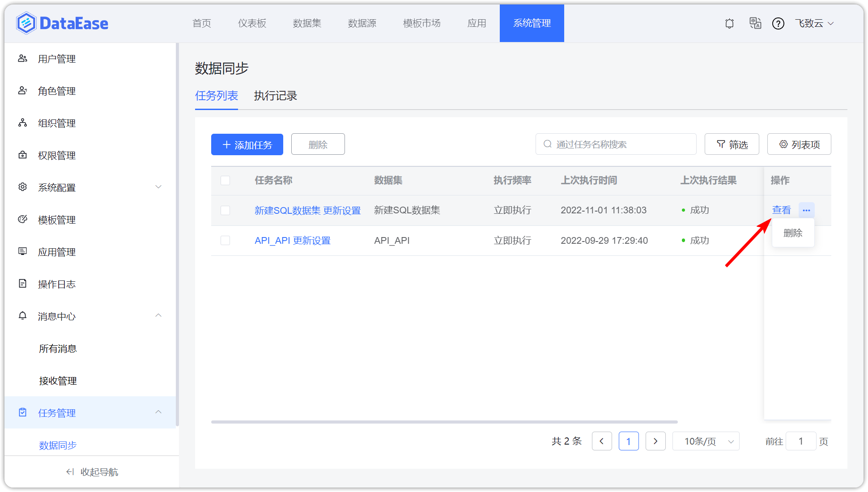Open 接收管理 in the sidebar
Image resolution: width=868 pixels, height=492 pixels.
(x=58, y=381)
